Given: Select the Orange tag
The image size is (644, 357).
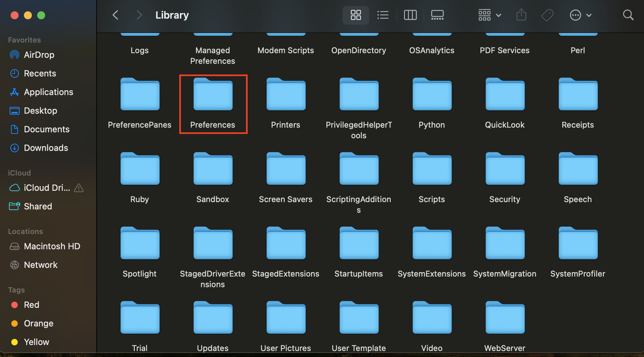Looking at the screenshot, I should 38,323.
